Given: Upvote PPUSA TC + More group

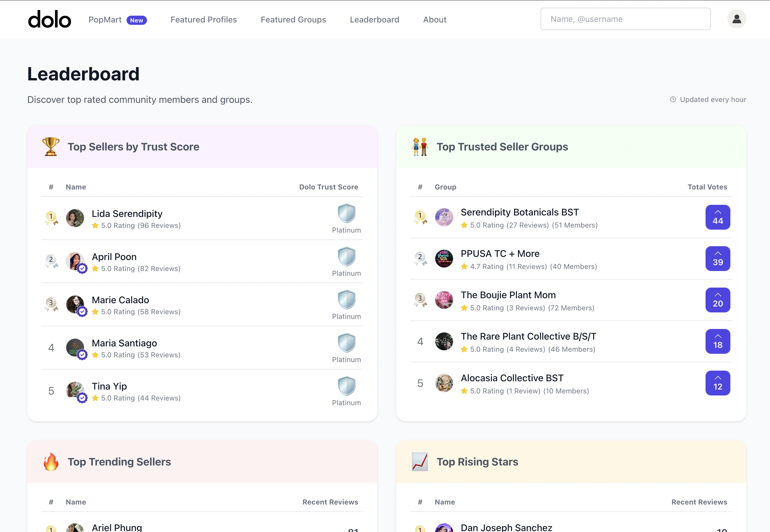Looking at the screenshot, I should pos(717,259).
